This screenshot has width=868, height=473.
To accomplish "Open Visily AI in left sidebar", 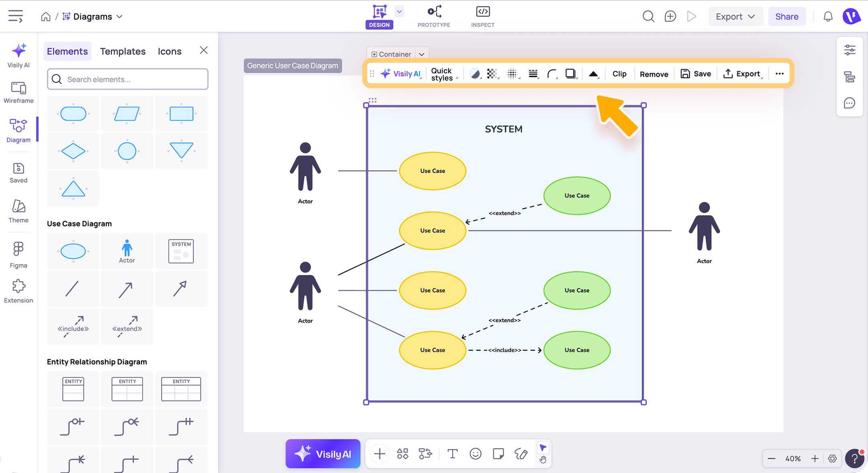I will click(x=18, y=56).
